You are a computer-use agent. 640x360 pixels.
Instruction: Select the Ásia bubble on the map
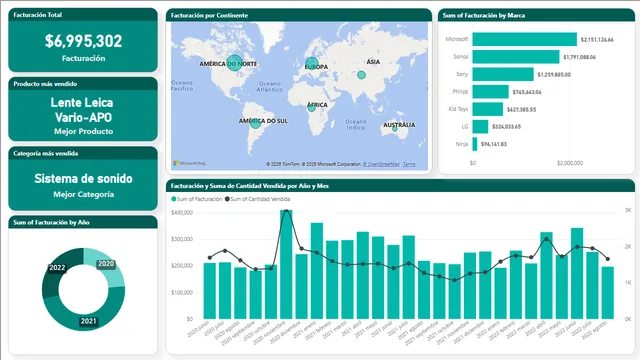pyautogui.click(x=361, y=75)
